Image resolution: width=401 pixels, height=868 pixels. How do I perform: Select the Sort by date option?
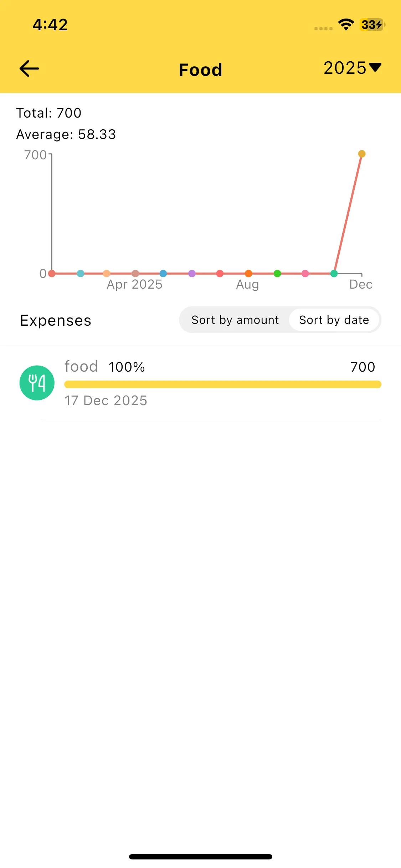[x=334, y=320]
